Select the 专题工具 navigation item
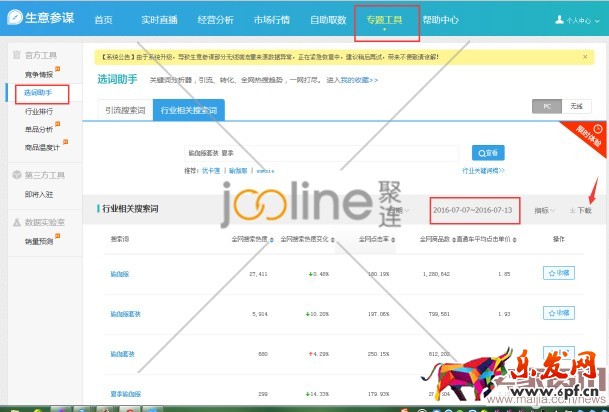The image size is (609, 412). (384, 20)
